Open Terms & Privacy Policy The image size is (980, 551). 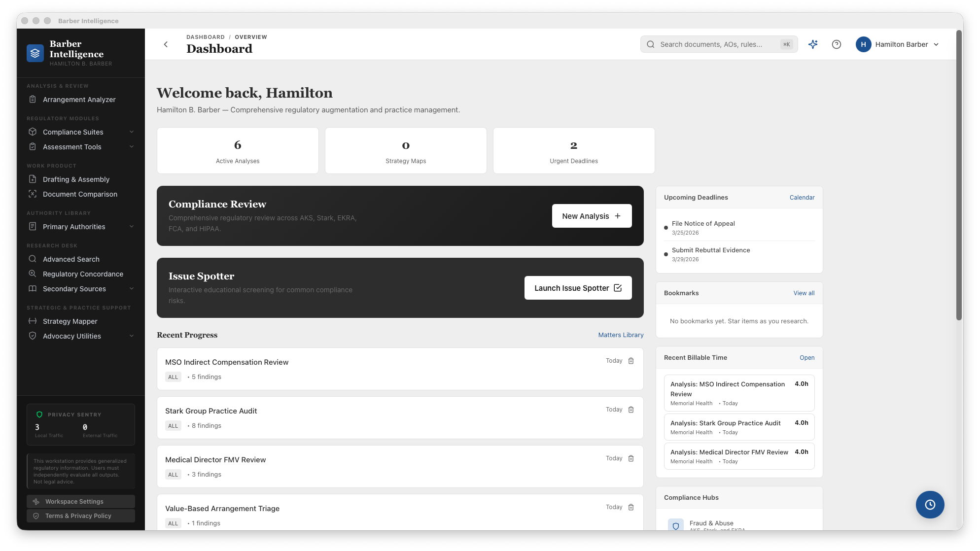pyautogui.click(x=81, y=516)
